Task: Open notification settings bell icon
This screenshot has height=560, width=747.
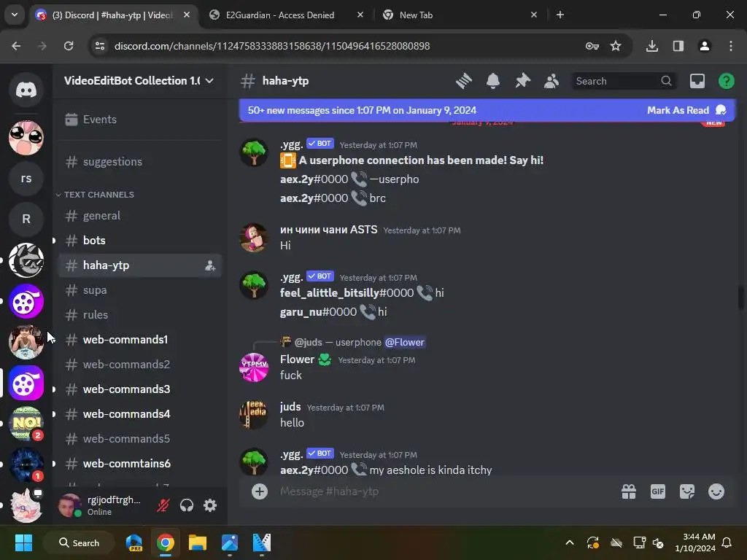Action: (493, 81)
